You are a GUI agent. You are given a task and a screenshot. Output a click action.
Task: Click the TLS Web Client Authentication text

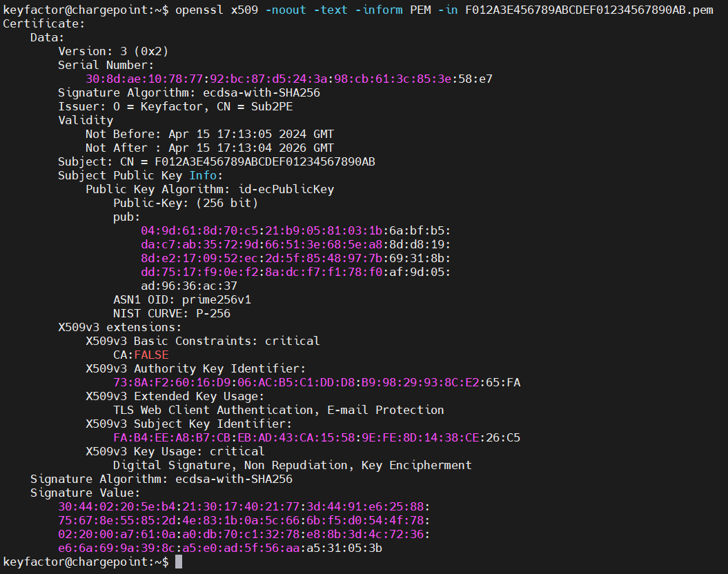213,410
